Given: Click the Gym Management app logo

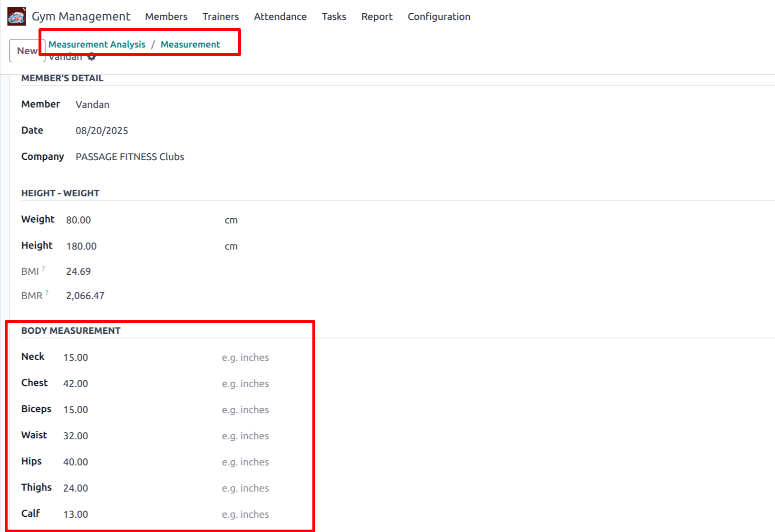Looking at the screenshot, I should 17,17.
